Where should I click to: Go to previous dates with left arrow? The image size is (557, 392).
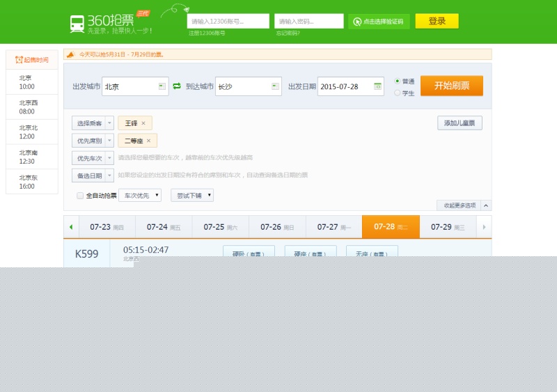[x=70, y=227]
